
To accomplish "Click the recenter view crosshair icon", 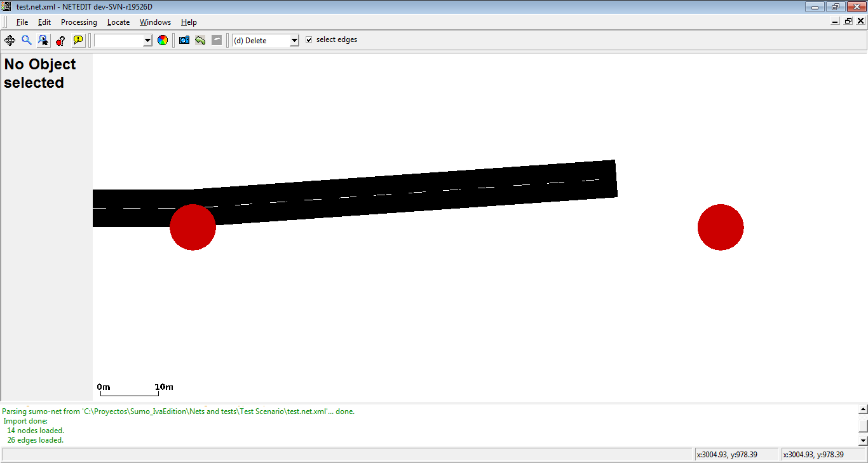I will tap(10, 40).
